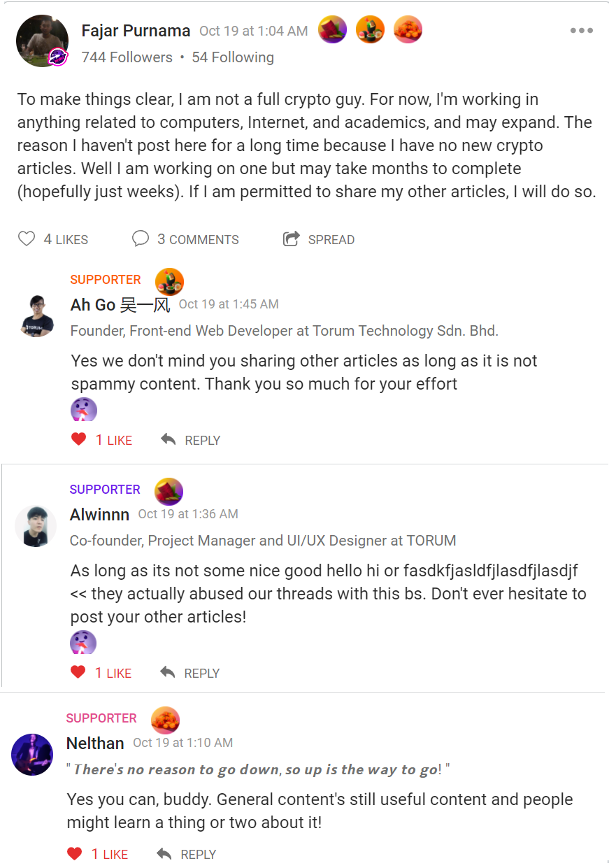The height and width of the screenshot is (868, 609).
Task: View Ah Go's avatar profile
Action: 37,316
